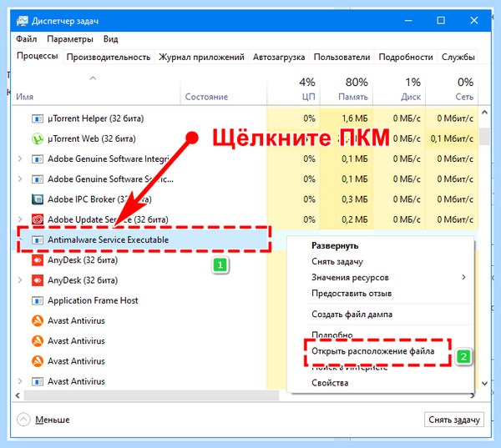Click 0,3 МБ memory value of Adobe IPC Broker
The image size is (501, 448).
tap(355, 199)
